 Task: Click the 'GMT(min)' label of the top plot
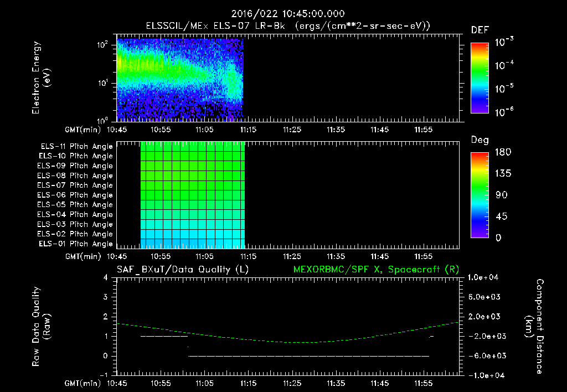point(83,130)
